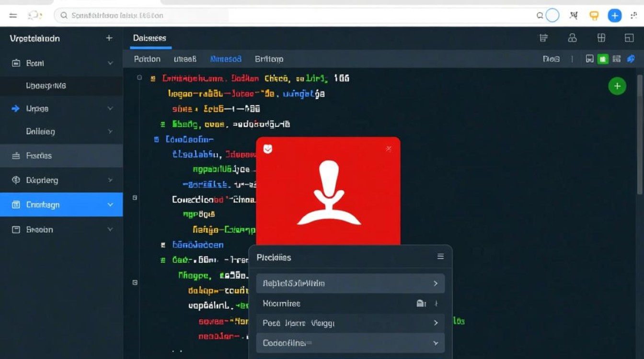644x359 pixels.
Task: Click the person icon in editor header
Action: [x=572, y=38]
